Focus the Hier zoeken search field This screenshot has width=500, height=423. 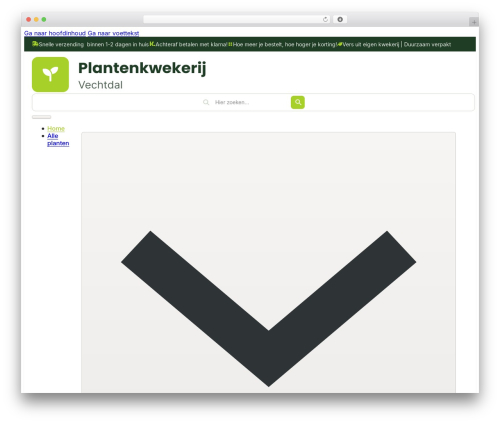252,102
